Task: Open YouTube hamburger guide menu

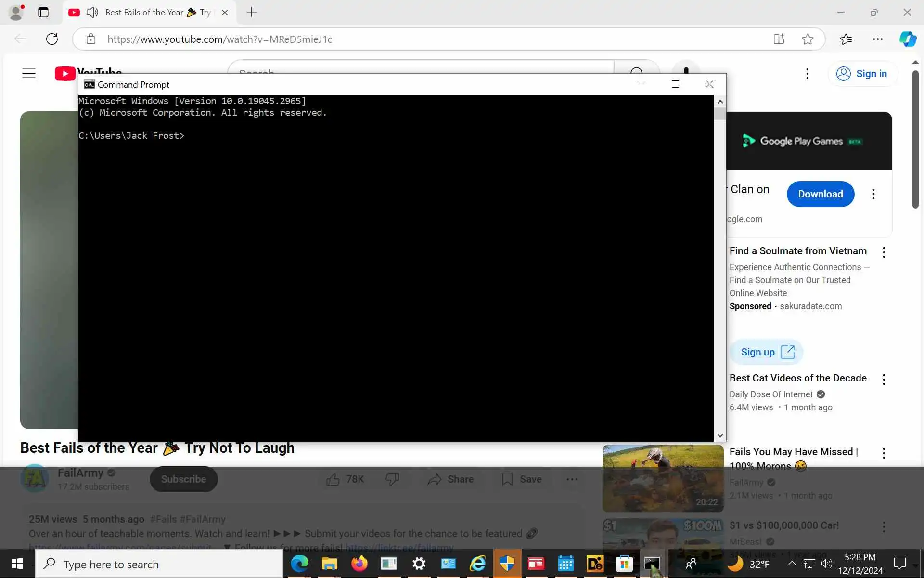Action: click(x=29, y=73)
